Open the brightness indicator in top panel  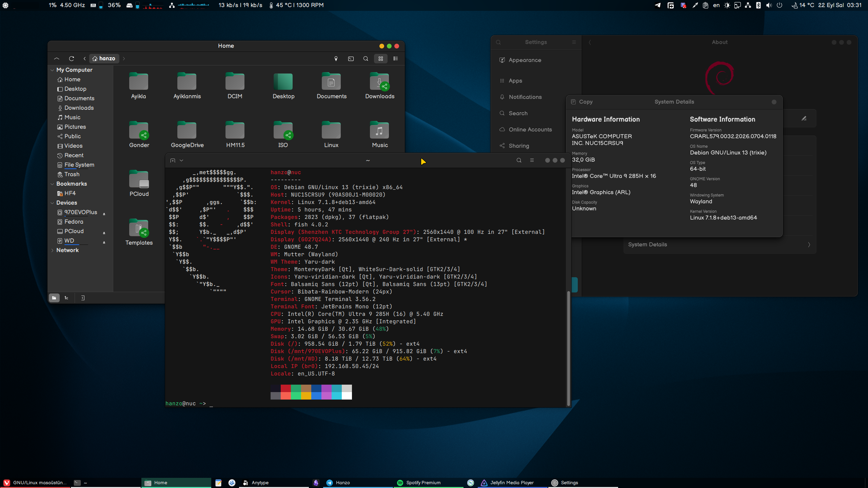point(727,5)
